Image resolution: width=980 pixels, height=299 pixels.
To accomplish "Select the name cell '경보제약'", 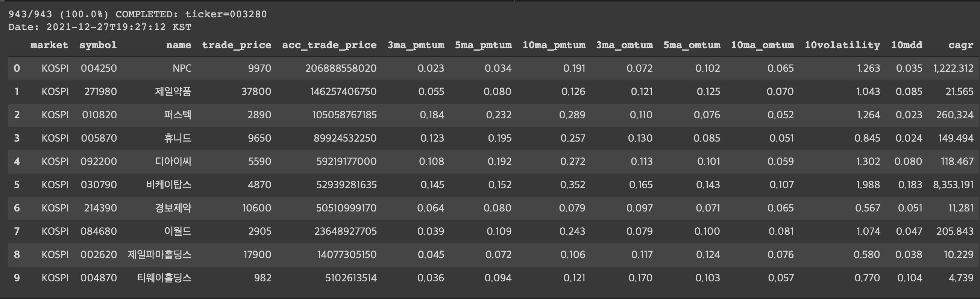I will point(173,208).
